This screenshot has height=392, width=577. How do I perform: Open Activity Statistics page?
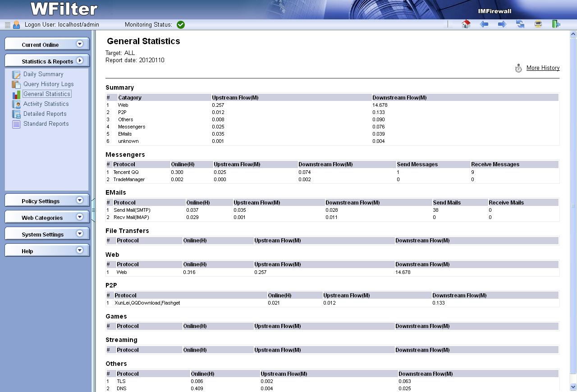46,104
